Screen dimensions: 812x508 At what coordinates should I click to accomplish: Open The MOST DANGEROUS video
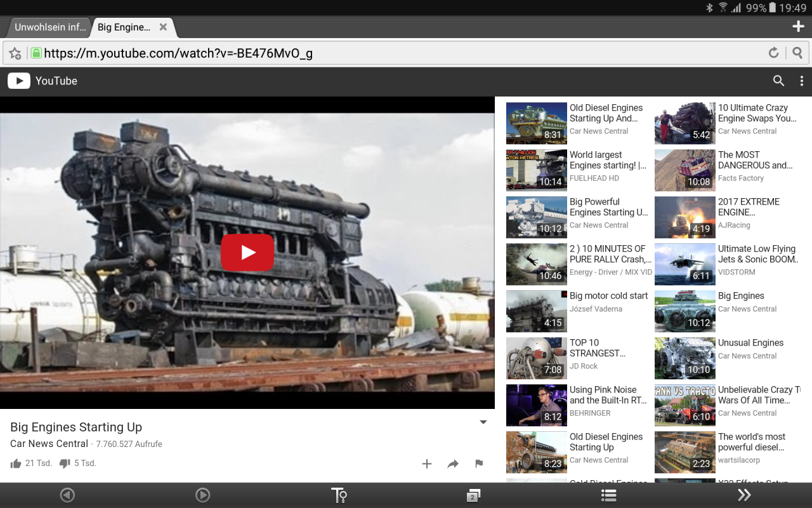tap(755, 160)
